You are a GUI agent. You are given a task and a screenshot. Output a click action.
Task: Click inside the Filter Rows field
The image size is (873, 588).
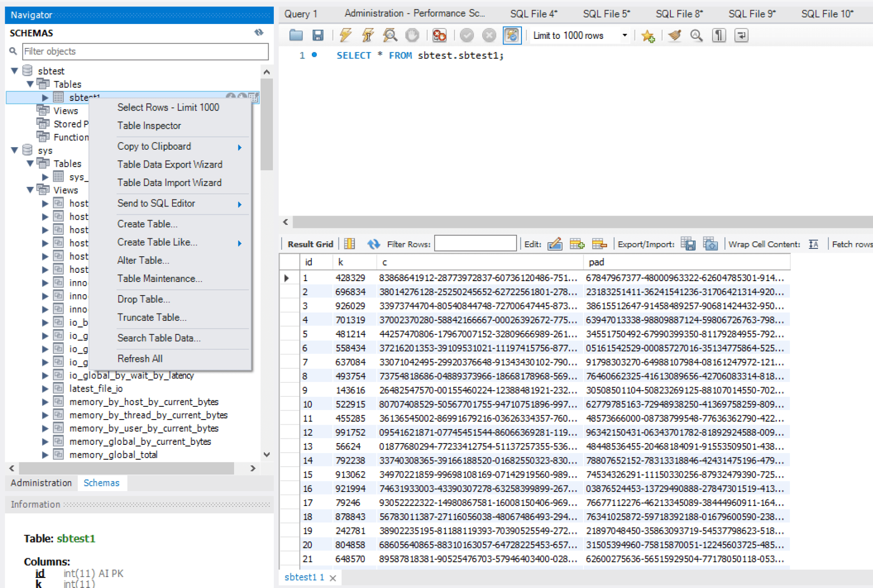coord(475,243)
